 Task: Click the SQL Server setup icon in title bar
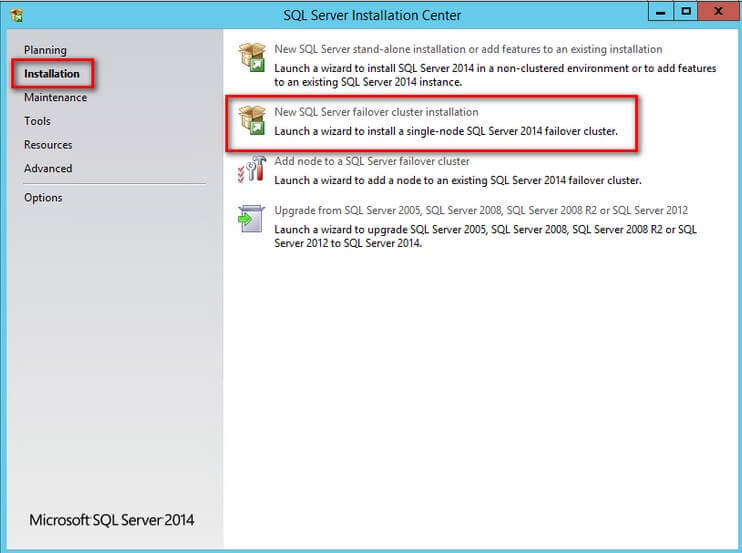point(17,15)
